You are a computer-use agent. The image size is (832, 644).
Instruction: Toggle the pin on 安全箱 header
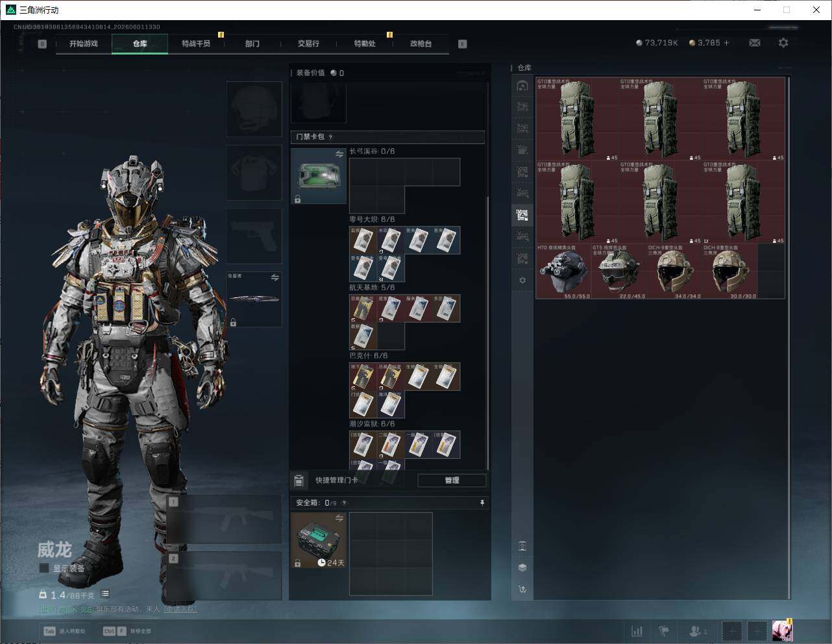point(482,503)
